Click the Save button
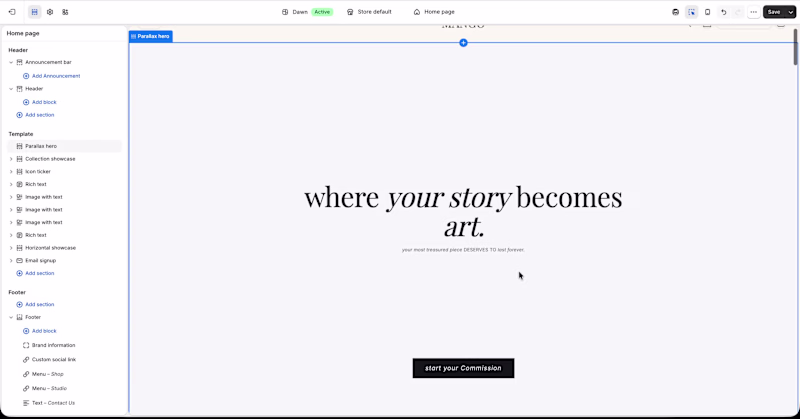The image size is (800, 419). [x=774, y=12]
